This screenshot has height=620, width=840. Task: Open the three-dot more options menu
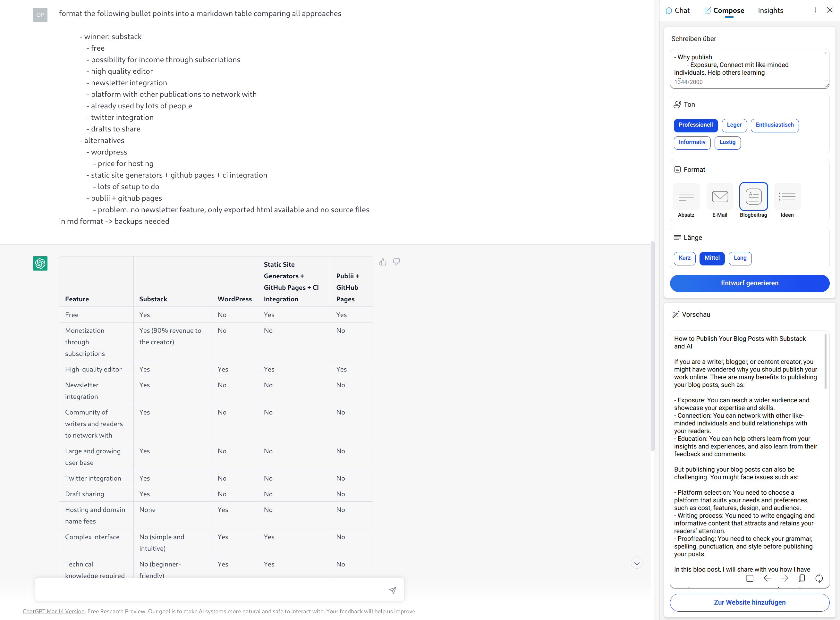point(815,10)
